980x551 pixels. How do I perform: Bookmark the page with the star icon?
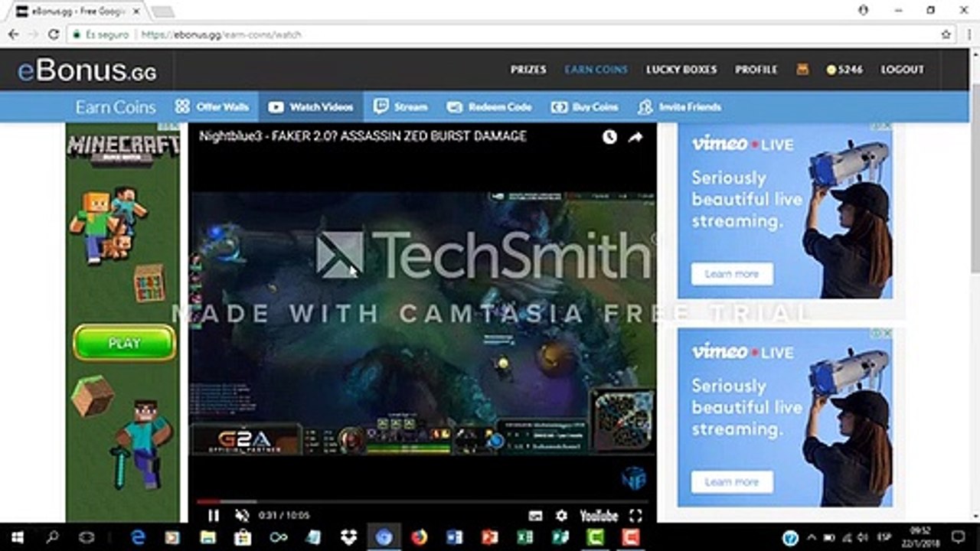(x=946, y=34)
